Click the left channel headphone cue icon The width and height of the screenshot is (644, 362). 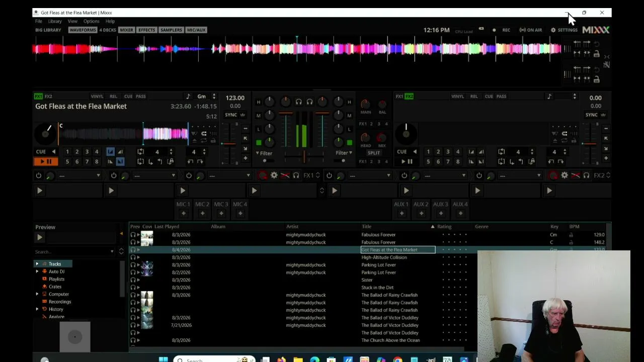pos(298,102)
